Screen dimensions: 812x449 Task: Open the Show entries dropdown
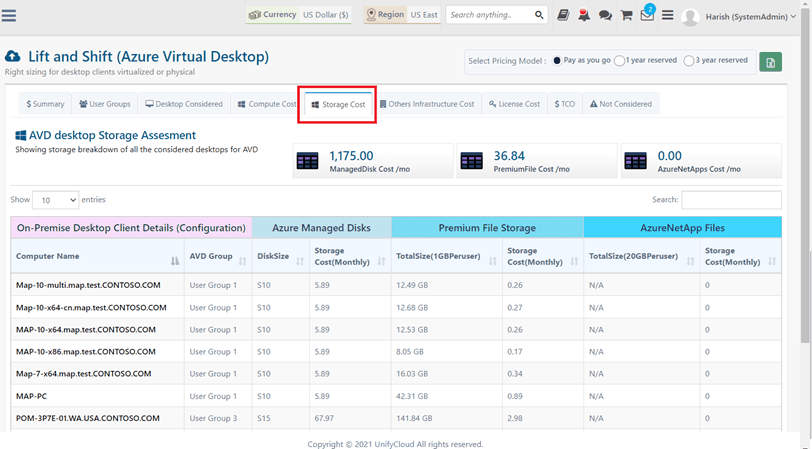coord(55,200)
